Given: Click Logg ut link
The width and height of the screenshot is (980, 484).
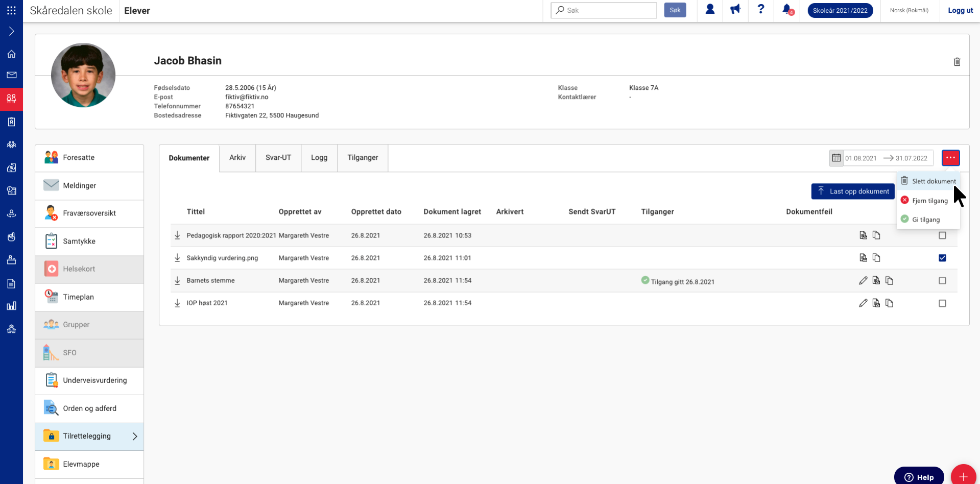Looking at the screenshot, I should [960, 10].
